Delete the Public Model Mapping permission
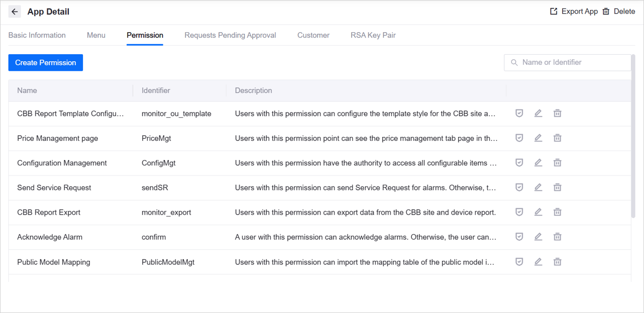644x313 pixels. 557,261
